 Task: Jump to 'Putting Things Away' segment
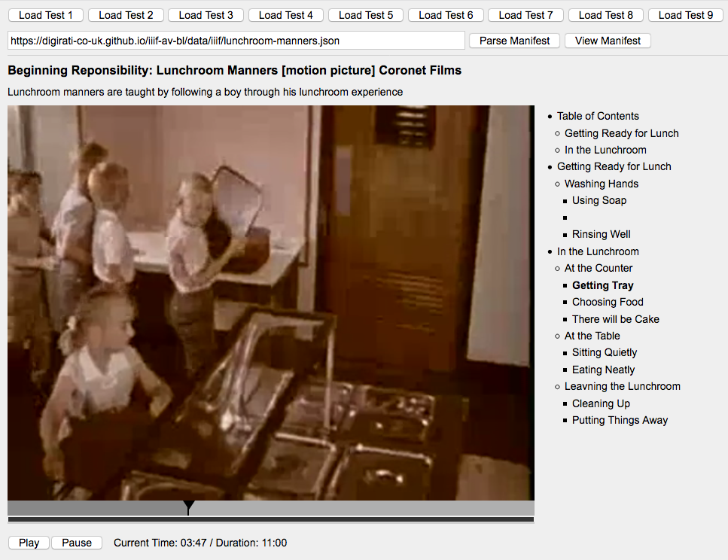click(620, 421)
